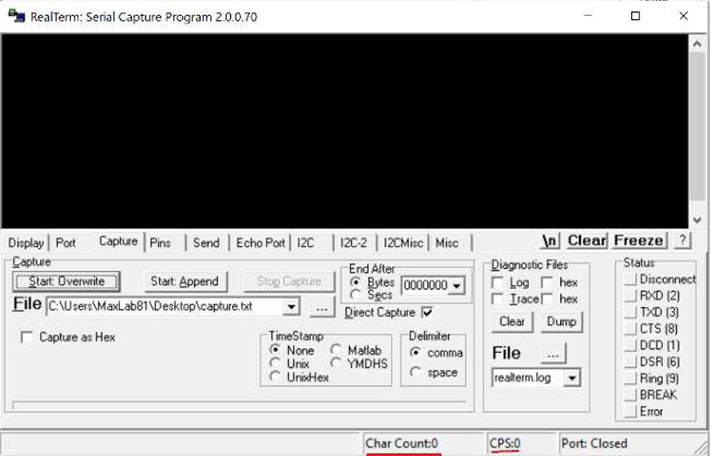This screenshot has height=456, width=710.
Task: Select TimeStamp Matlab option
Action: [336, 350]
